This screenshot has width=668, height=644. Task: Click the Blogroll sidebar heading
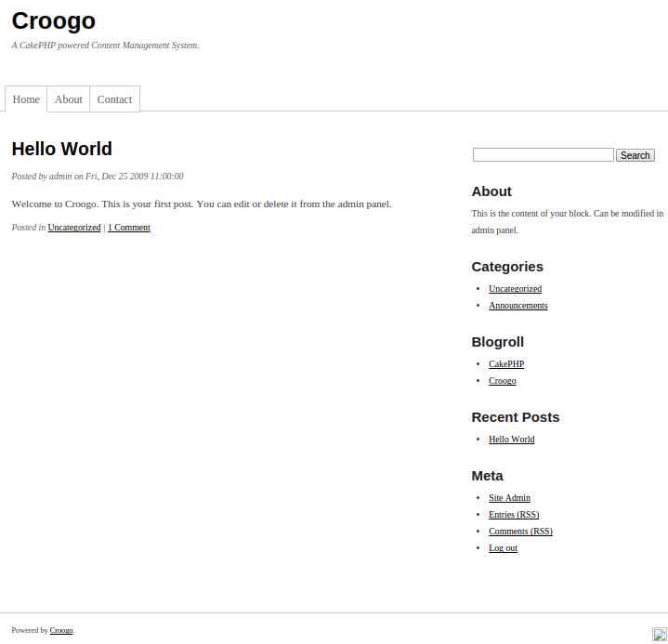[498, 342]
